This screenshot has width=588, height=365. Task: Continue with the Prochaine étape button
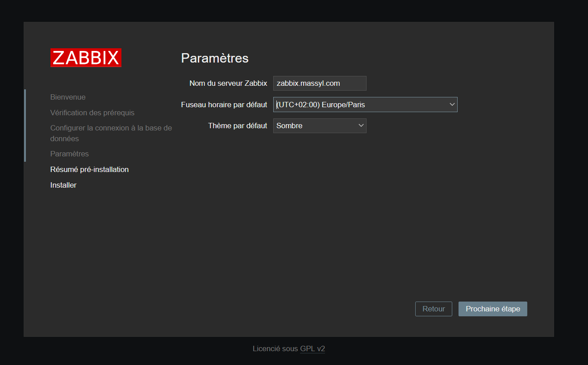coord(493,309)
